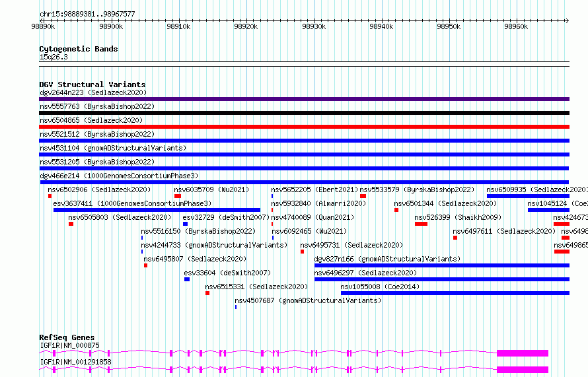
Task: Open the nsv5557763 (ByrskaBishop2022) label
Action: pyautogui.click(x=97, y=106)
